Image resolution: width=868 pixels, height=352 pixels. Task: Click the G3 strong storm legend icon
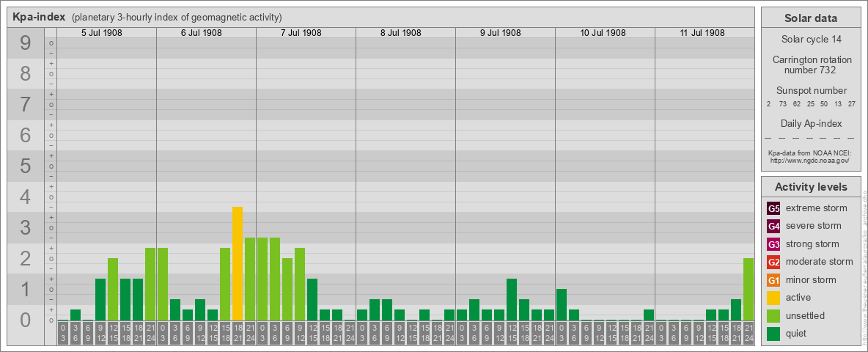773,244
